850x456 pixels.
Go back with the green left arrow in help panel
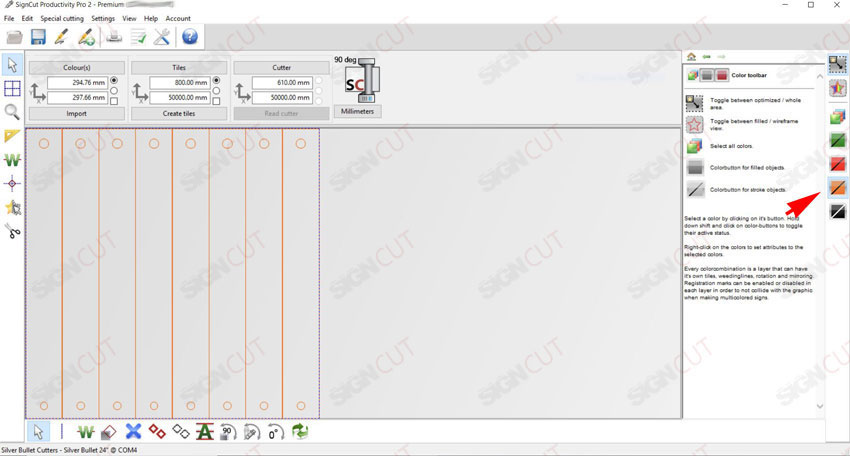pos(706,56)
